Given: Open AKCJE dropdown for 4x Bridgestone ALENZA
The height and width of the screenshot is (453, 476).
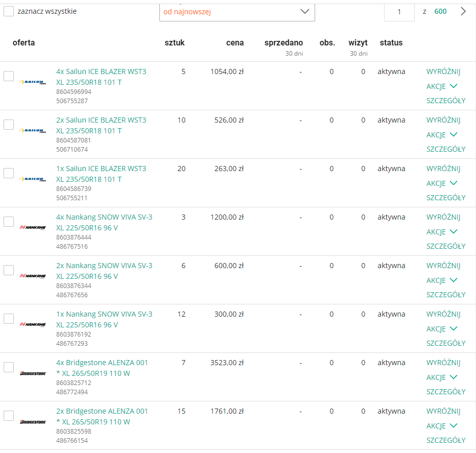Looking at the screenshot, I should pos(442,377).
